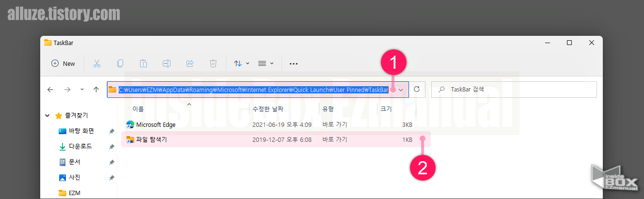
Task: Click 바로 가기 type in Microsoft Edge row
Action: pos(335,124)
